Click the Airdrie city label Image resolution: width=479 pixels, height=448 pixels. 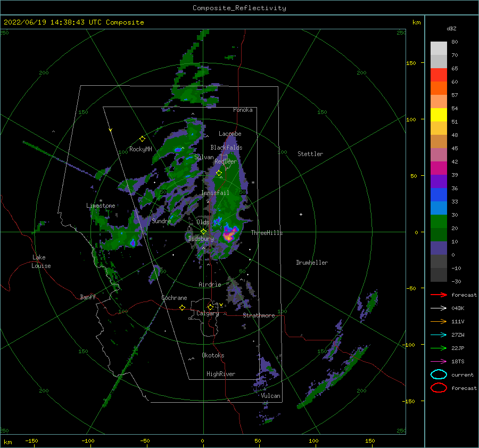[x=210, y=284]
